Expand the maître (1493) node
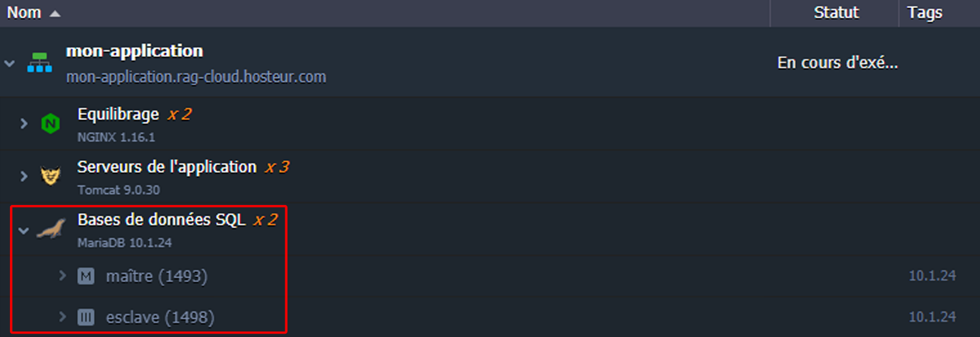The height and width of the screenshot is (337, 980). 62,275
